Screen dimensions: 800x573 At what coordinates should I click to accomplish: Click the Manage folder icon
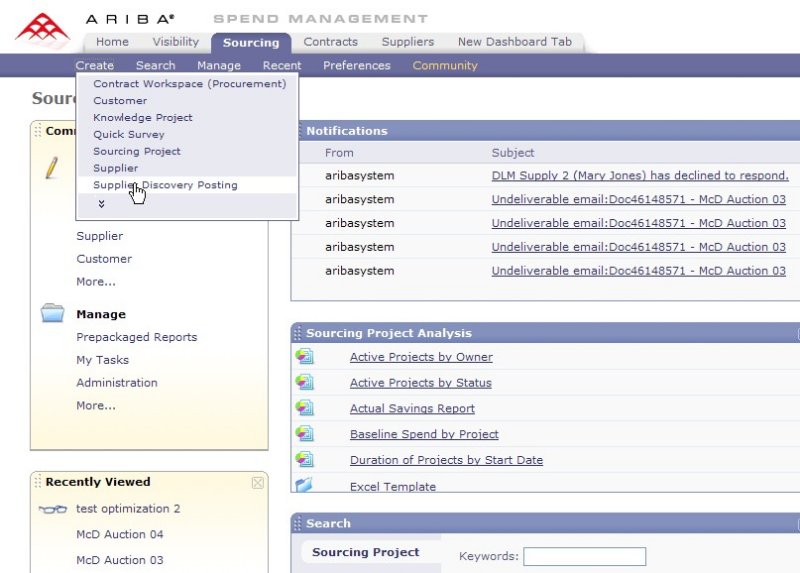[53, 313]
